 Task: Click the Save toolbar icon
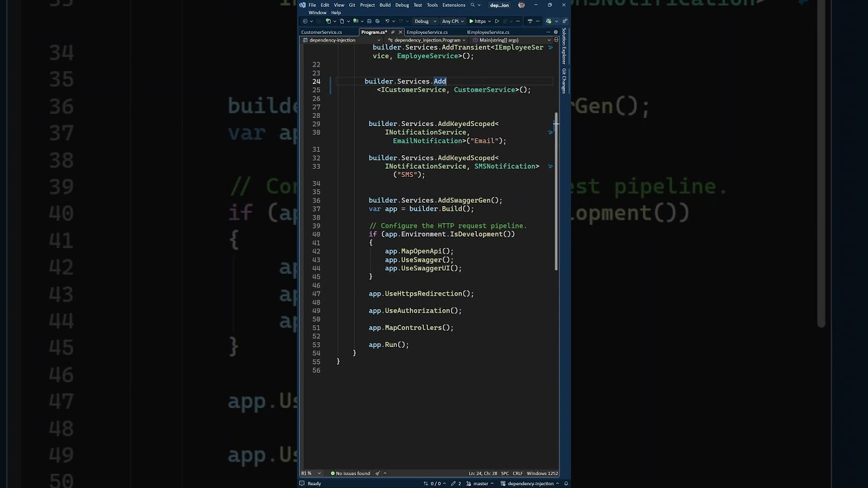(x=369, y=21)
